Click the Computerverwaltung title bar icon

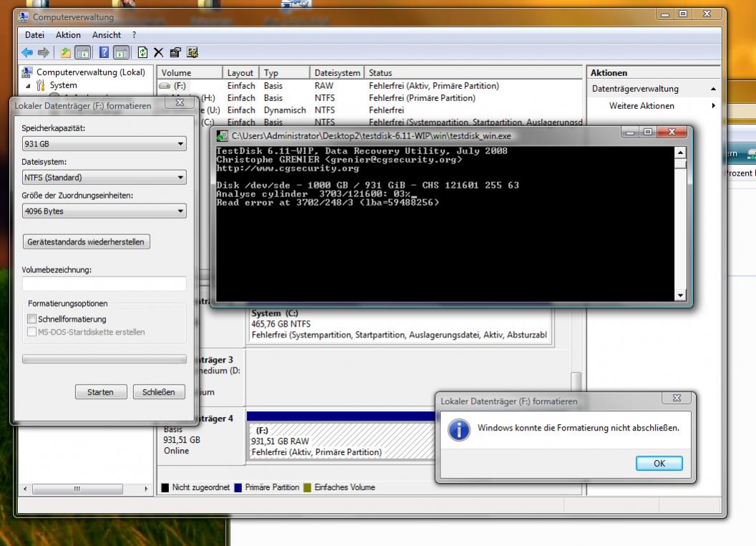23,17
